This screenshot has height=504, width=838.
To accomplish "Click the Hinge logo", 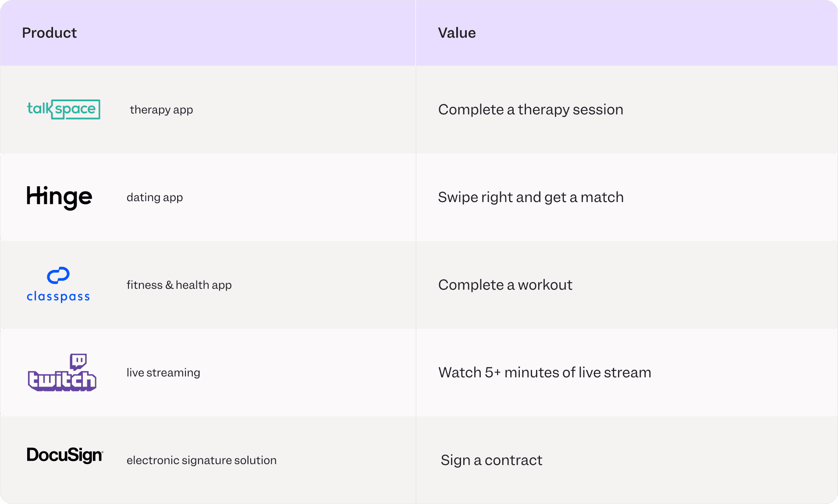I will pos(59,197).
